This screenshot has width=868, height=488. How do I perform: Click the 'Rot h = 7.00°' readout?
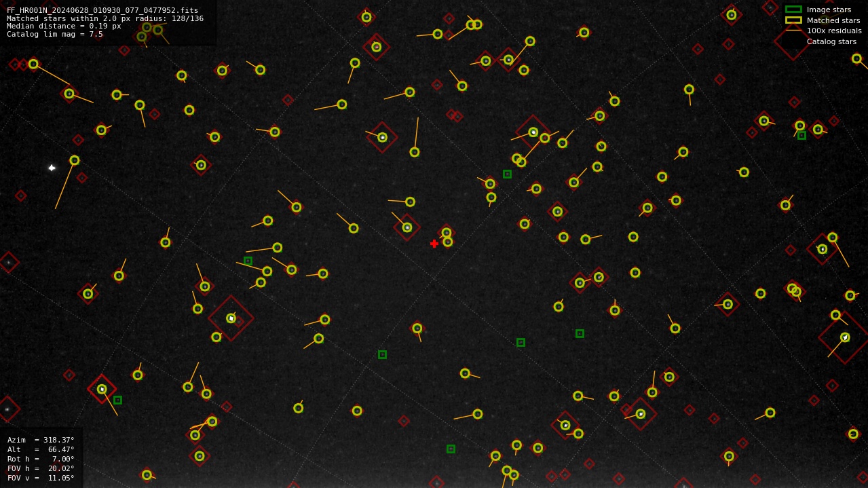point(41,459)
